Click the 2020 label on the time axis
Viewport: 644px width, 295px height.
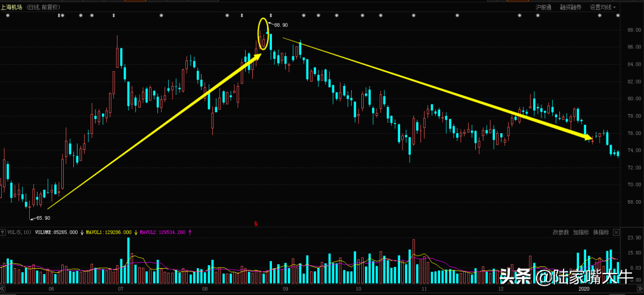584,290
